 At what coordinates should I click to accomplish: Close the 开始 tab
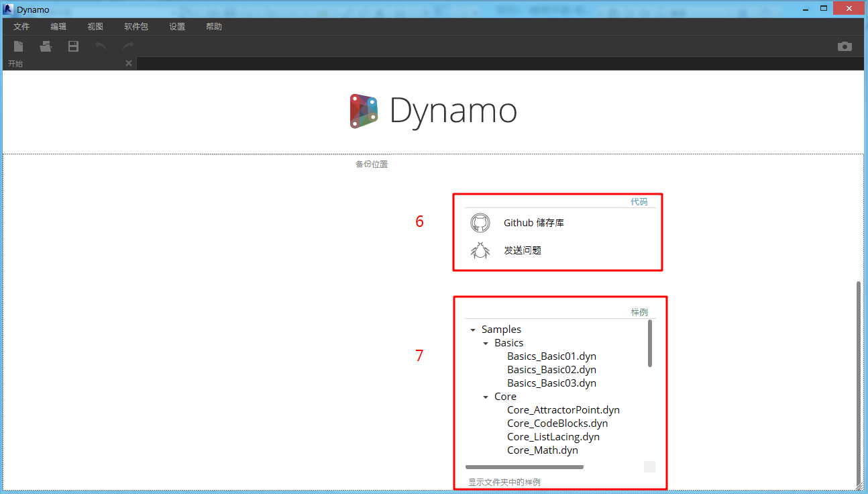pyautogui.click(x=129, y=63)
